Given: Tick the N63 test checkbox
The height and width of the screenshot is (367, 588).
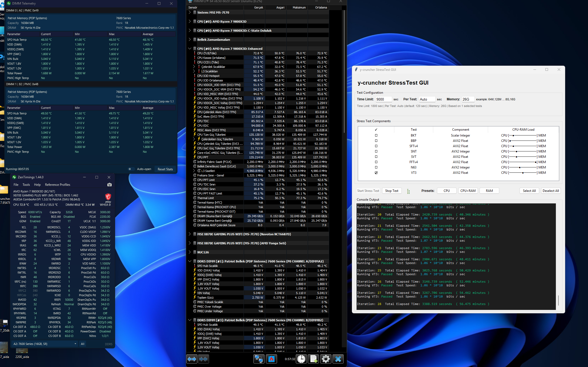Looking at the screenshot, I should [x=376, y=167].
